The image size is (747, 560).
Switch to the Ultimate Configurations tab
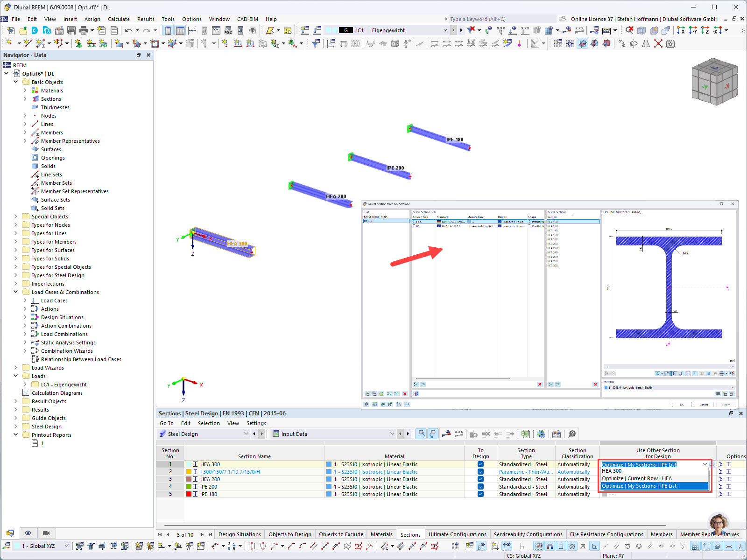[458, 534]
